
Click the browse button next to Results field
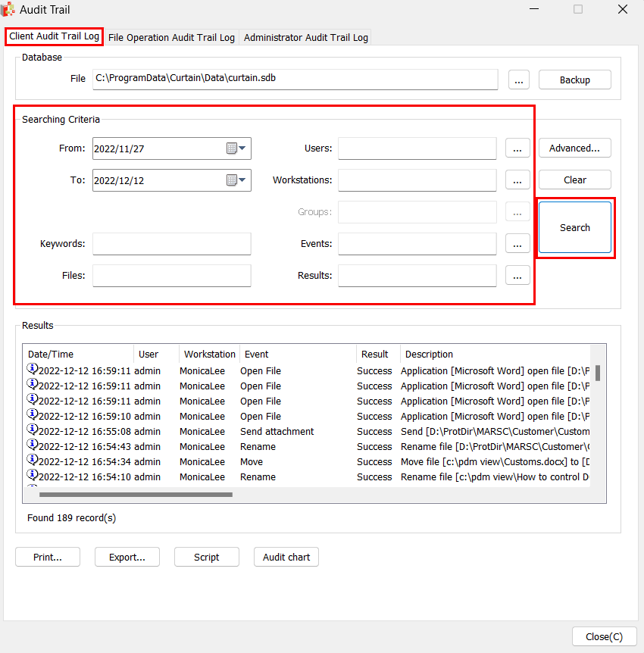pyautogui.click(x=517, y=276)
